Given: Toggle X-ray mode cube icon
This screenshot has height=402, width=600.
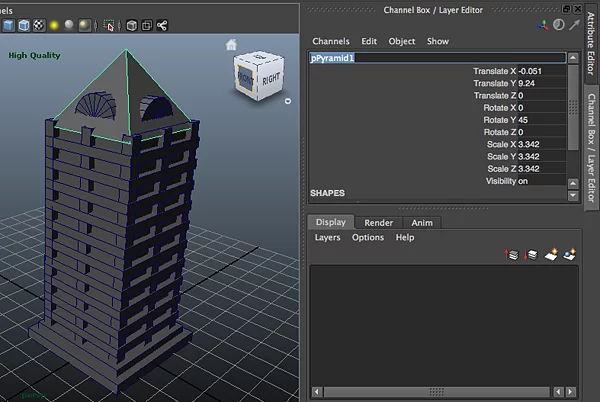Looking at the screenshot, I should (x=132, y=26).
